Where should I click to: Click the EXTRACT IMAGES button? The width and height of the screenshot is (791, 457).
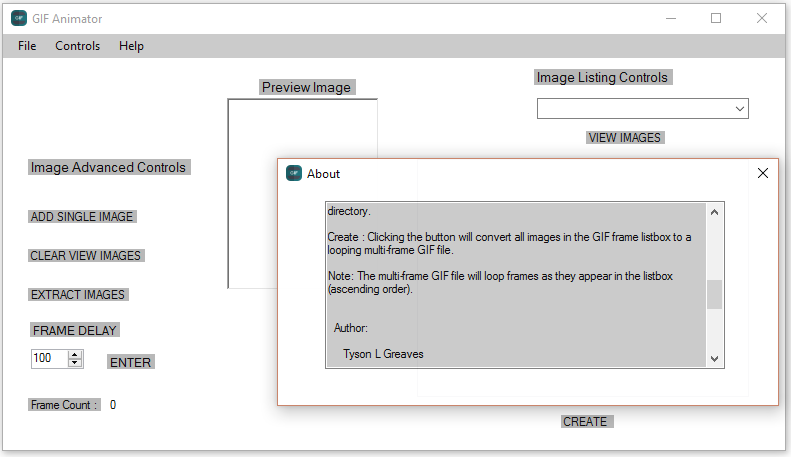(78, 295)
